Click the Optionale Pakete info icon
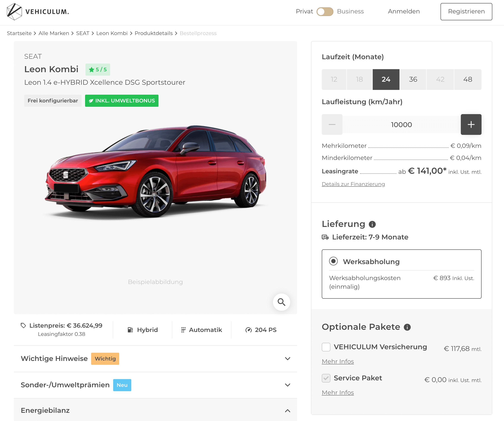The width and height of the screenshot is (504, 421). coord(407,327)
